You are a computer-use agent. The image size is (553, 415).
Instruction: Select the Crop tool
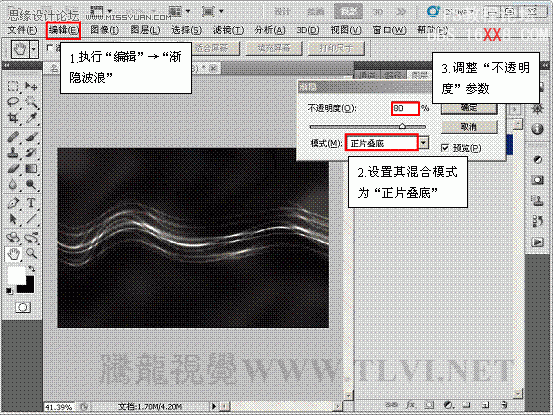click(13, 118)
